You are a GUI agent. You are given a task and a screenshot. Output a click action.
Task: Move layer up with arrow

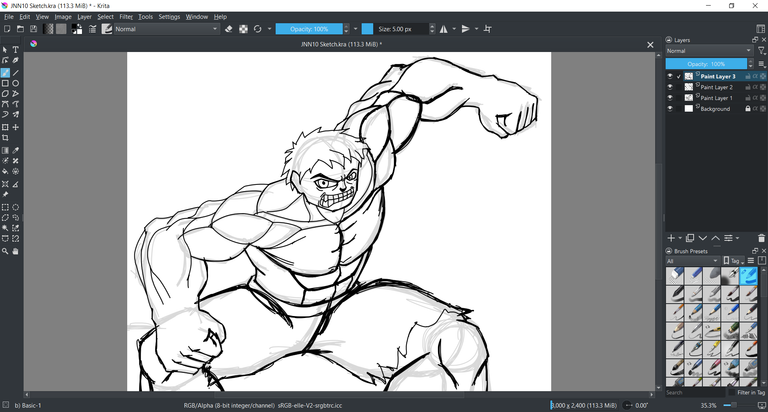click(x=716, y=238)
